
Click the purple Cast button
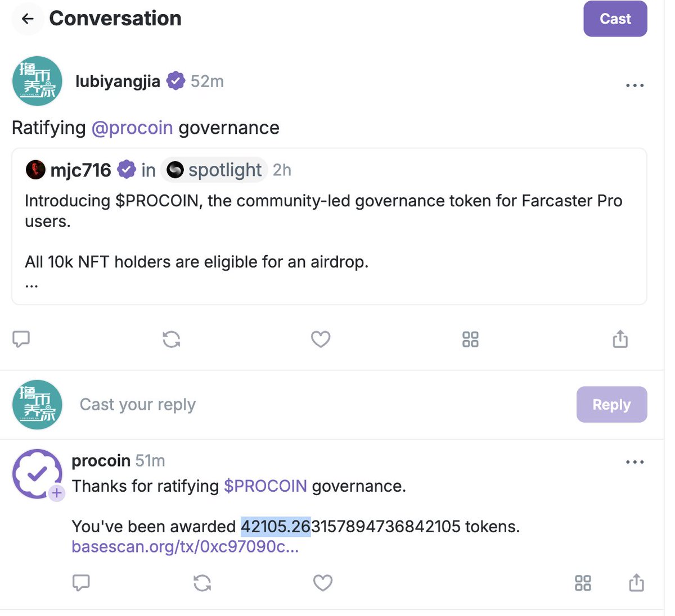click(x=615, y=19)
